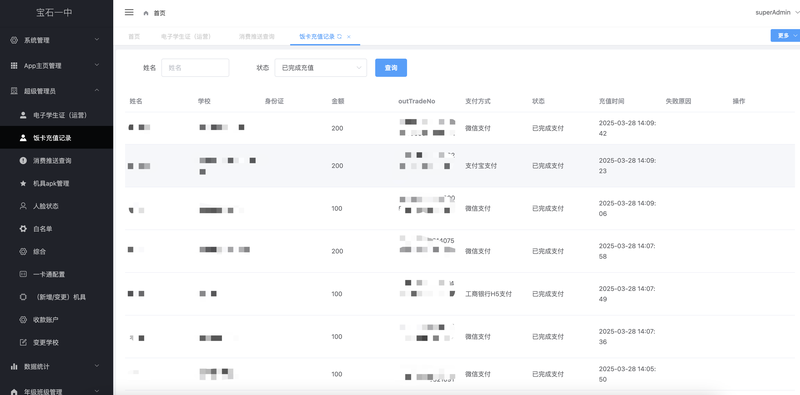
Task: Click the person icon beside 电子学生证（运营）
Action: pyautogui.click(x=23, y=115)
